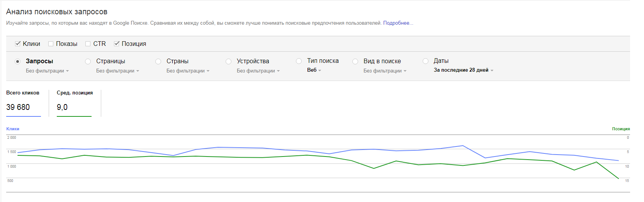Enable the Показы checkbox

click(x=51, y=44)
